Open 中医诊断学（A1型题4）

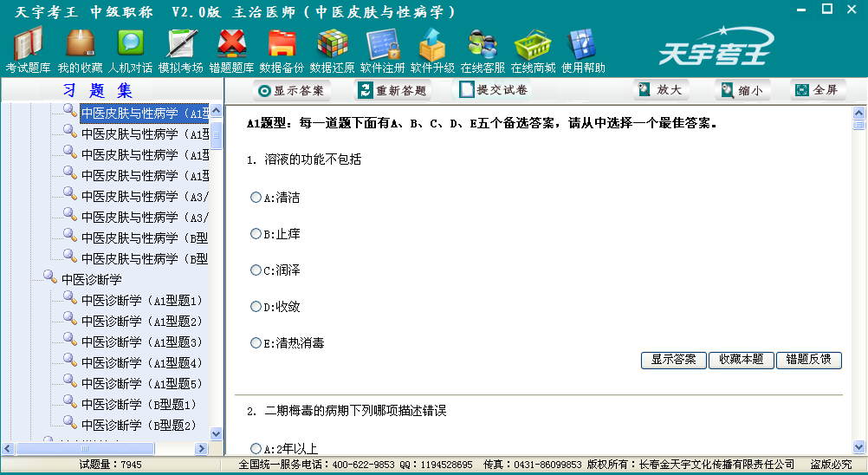point(142,362)
